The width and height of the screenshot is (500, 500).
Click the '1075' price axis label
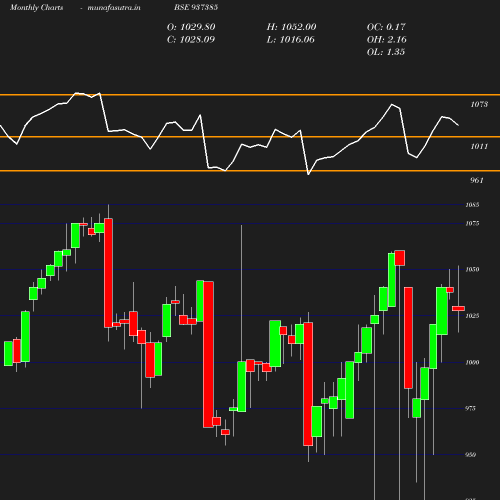point(472,223)
